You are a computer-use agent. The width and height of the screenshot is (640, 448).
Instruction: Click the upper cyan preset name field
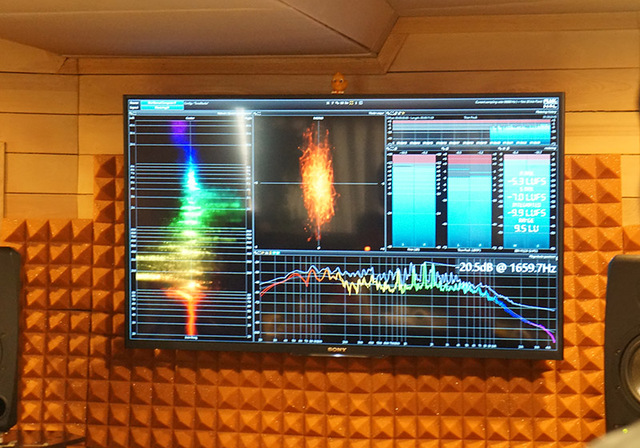tap(162, 102)
